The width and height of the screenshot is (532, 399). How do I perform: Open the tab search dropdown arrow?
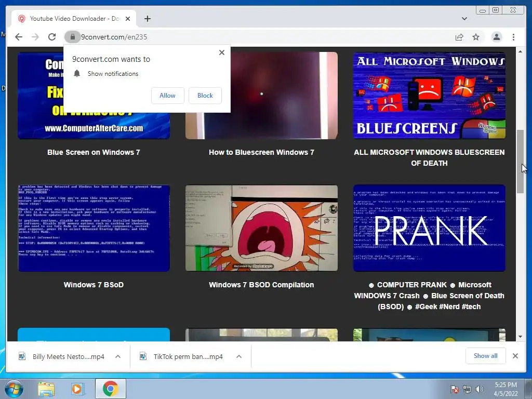[x=464, y=19]
